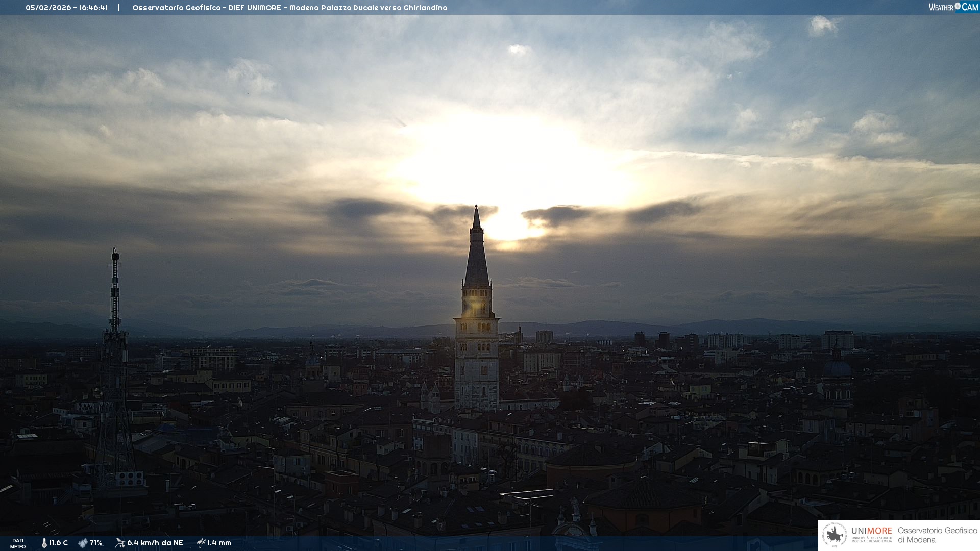The image size is (980, 551).
Task: Click the WeatherCam lens logo icon
Action: (x=958, y=6)
